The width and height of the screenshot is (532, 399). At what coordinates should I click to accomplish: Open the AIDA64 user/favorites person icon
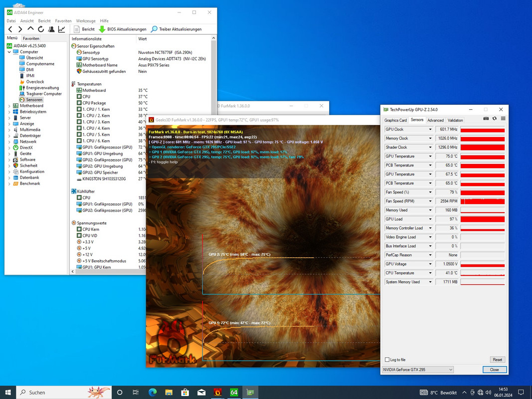click(51, 29)
